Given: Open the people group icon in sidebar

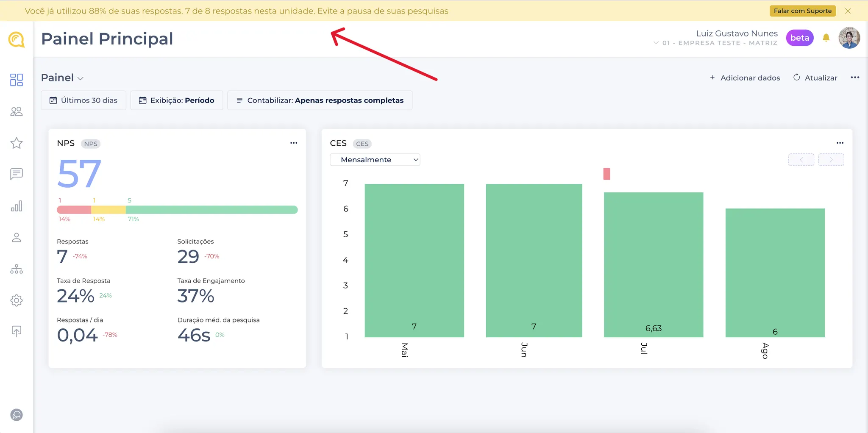Looking at the screenshot, I should pyautogui.click(x=17, y=111).
